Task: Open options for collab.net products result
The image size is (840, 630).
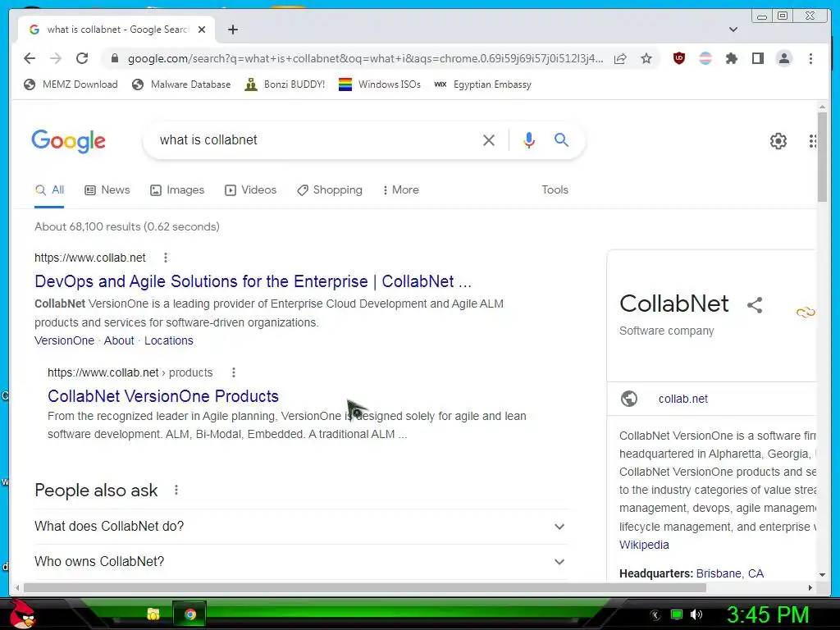Action: [x=234, y=372]
